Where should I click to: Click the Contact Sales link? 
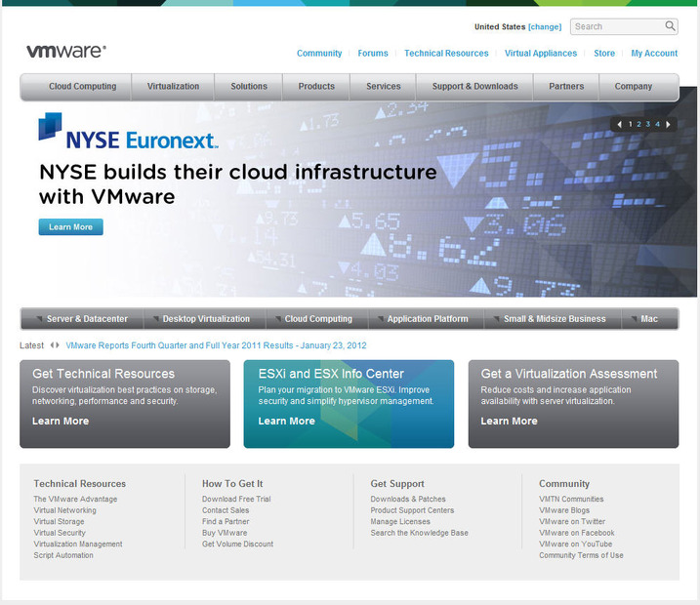point(226,510)
